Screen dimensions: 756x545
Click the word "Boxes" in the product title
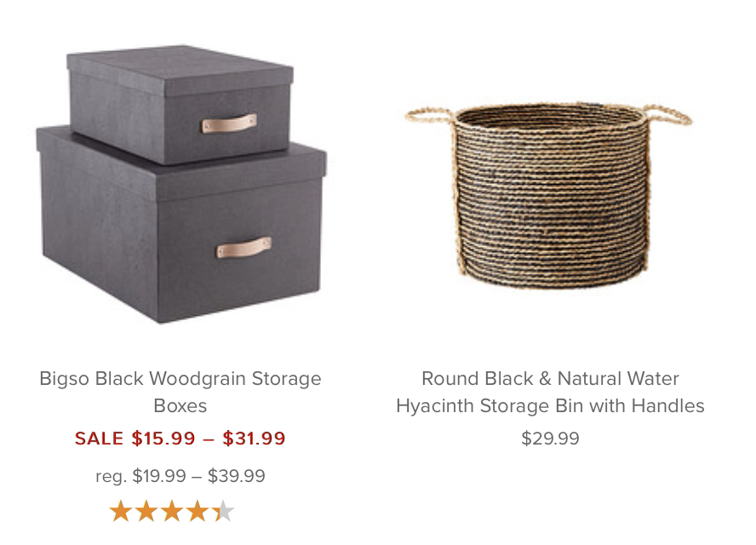[x=180, y=405]
